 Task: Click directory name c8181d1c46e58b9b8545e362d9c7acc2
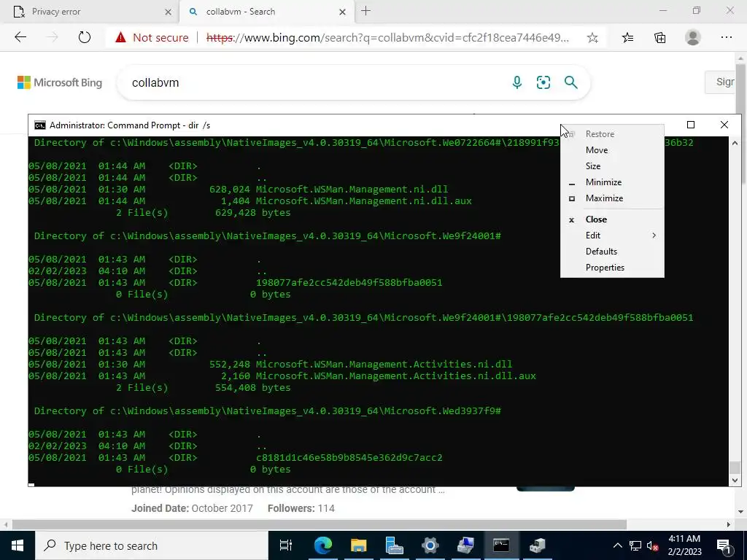tap(349, 458)
